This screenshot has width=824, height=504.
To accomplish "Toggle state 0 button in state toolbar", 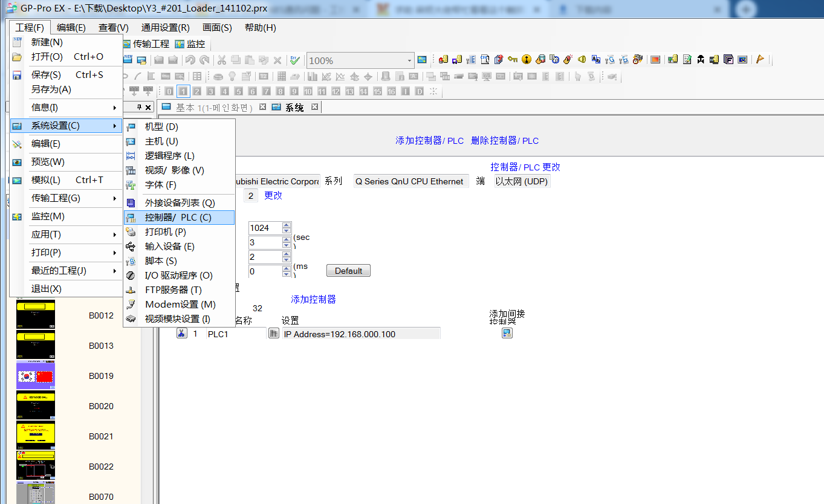I will click(169, 91).
